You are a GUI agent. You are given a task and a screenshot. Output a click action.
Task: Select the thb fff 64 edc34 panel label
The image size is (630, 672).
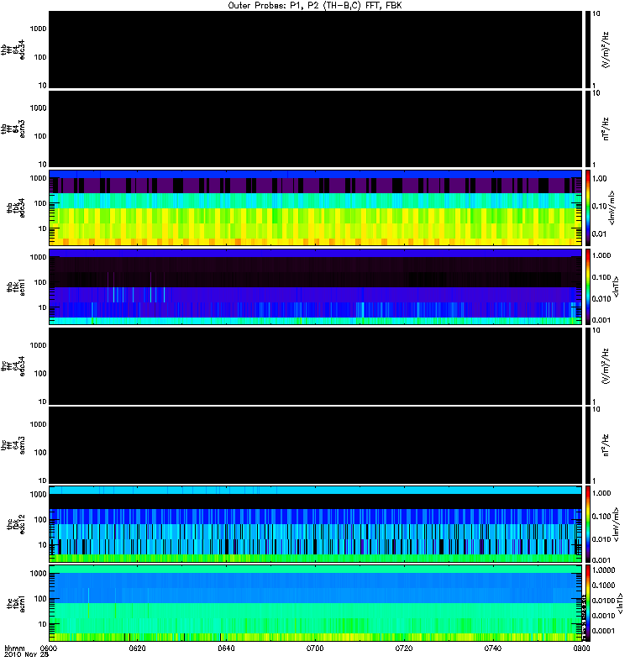(13, 50)
